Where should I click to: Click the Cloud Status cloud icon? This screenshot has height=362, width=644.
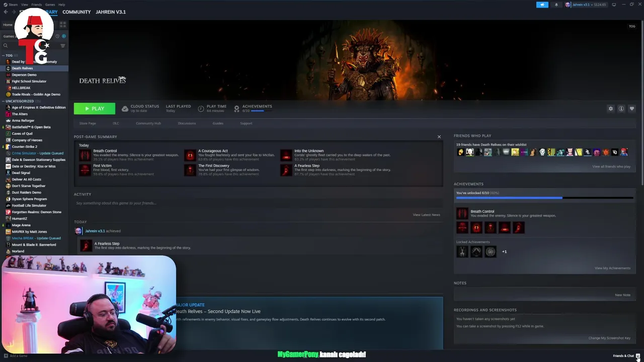(x=125, y=109)
